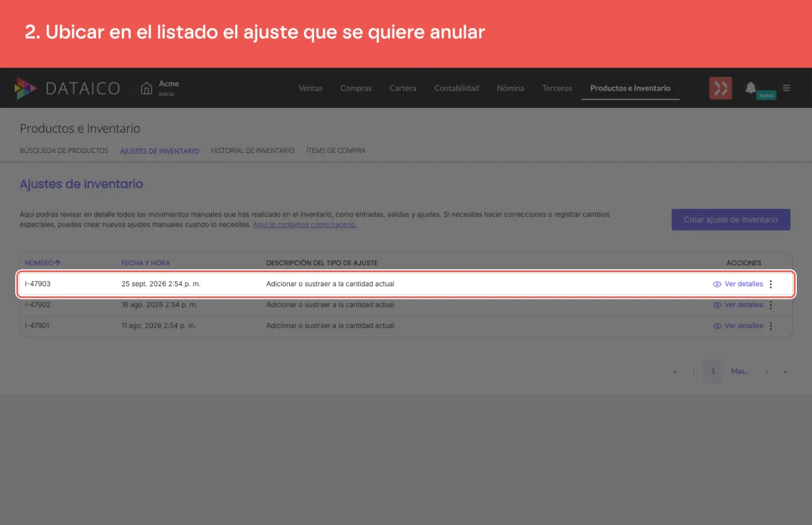
Task: Click date '25 sept. 2026 2:54 p. m.'
Action: (x=161, y=284)
